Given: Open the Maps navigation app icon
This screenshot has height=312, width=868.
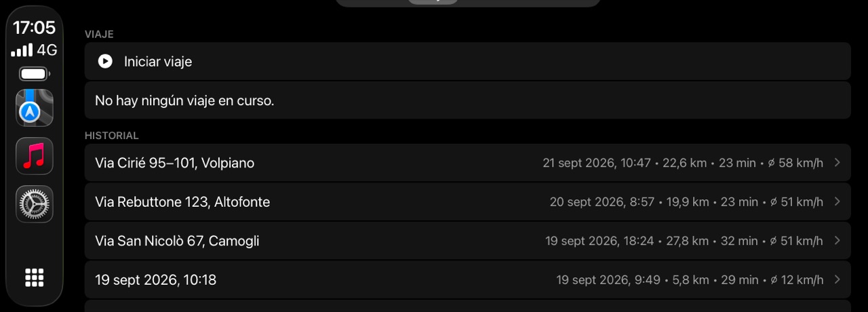Looking at the screenshot, I should pos(35,108).
